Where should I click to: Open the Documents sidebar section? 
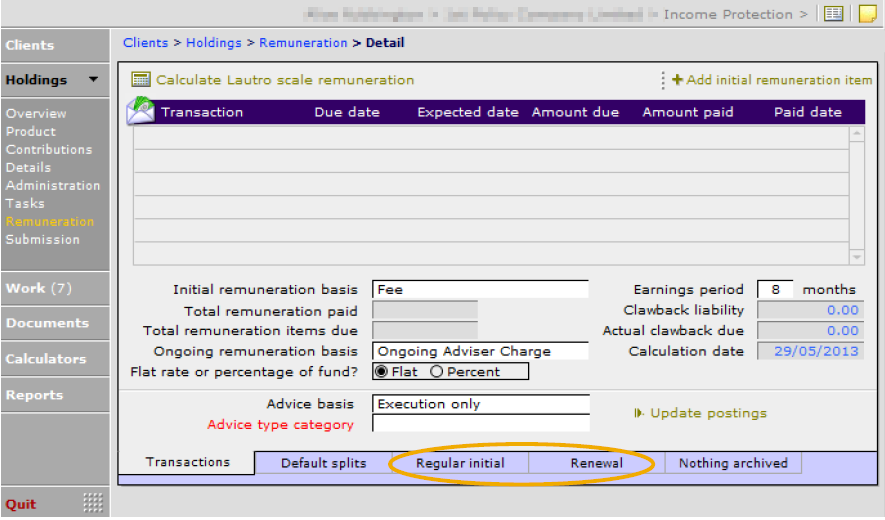click(55, 323)
